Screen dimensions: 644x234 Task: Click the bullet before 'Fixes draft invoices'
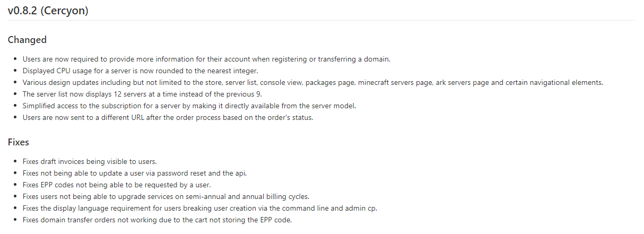tap(16, 161)
